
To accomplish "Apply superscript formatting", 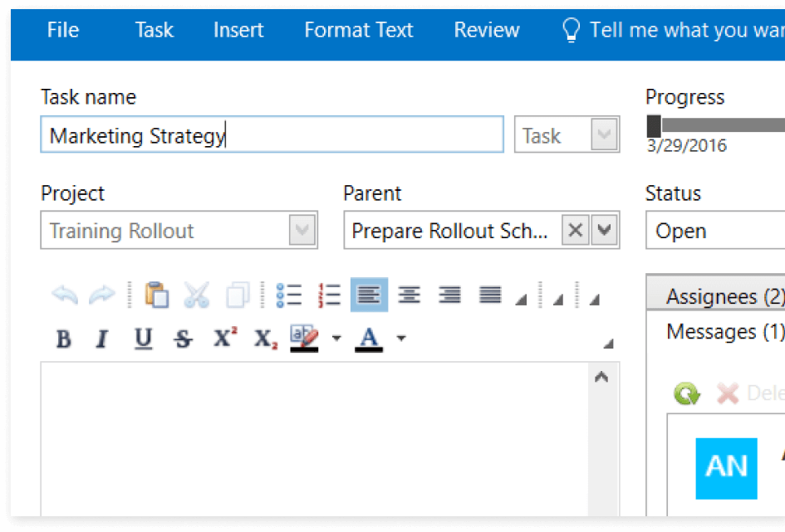I will click(223, 337).
